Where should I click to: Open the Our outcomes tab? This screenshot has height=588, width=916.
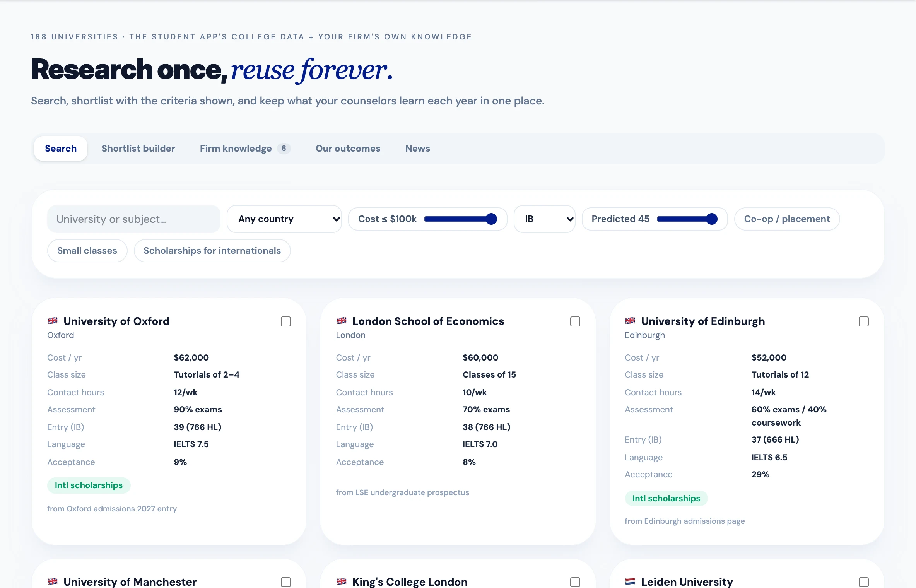coord(348,149)
